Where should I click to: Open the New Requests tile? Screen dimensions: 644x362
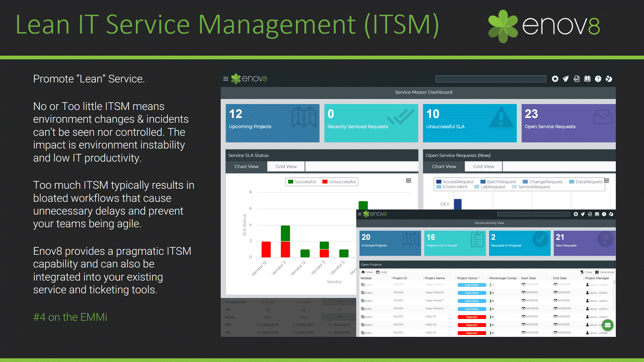[584, 243]
